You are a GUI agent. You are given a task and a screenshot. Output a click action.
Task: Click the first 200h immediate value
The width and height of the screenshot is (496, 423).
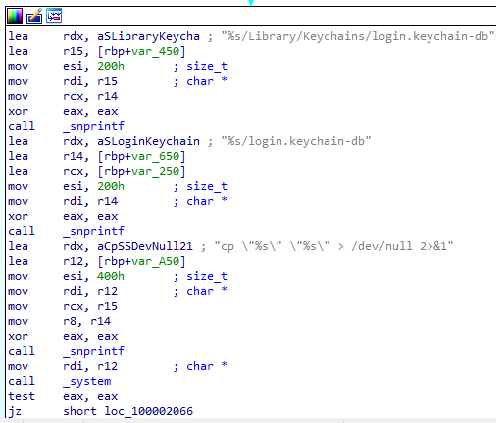pos(111,66)
